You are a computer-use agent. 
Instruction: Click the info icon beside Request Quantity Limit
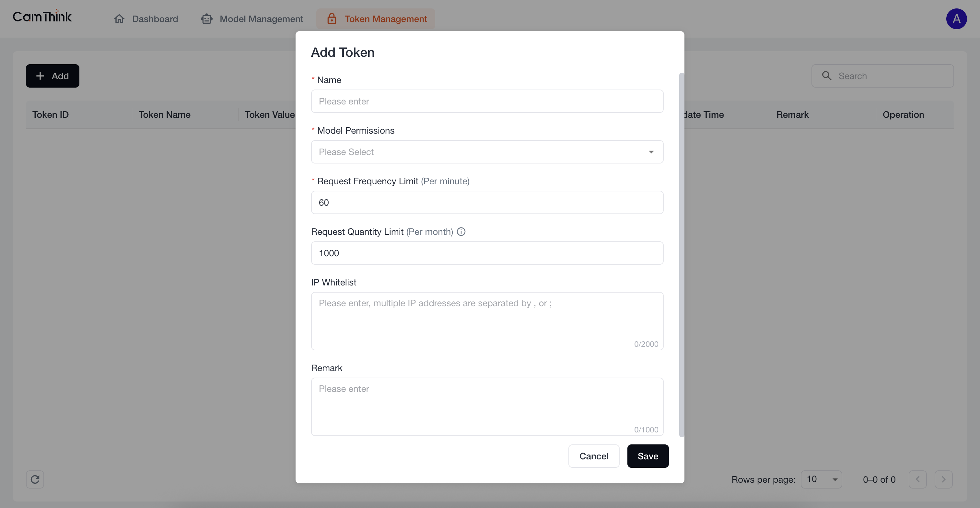point(461,232)
